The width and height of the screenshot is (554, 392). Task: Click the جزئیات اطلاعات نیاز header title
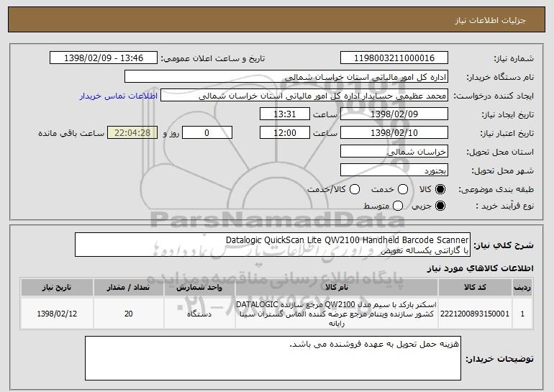[x=490, y=20]
